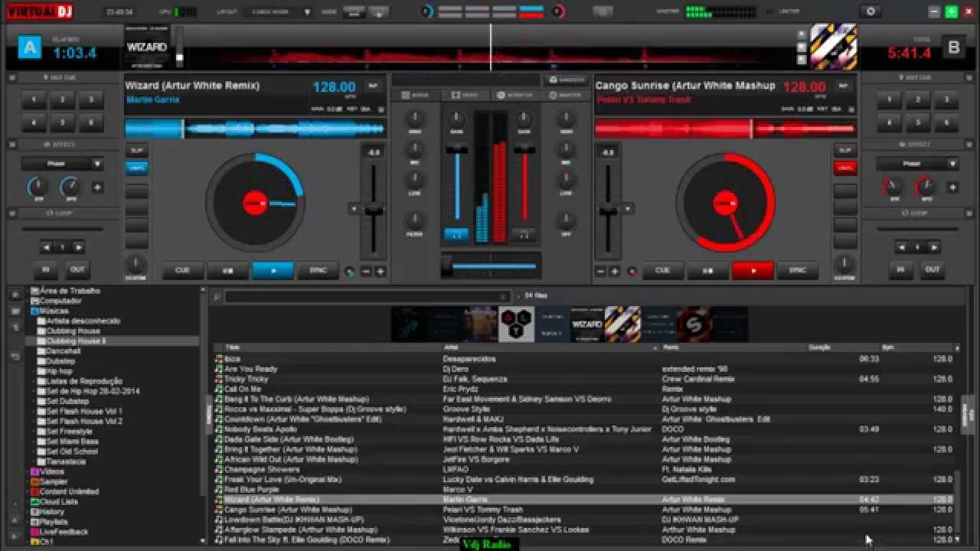Set loop OUT point on deck B
The height and width of the screenshot is (551, 980).
pos(933,269)
